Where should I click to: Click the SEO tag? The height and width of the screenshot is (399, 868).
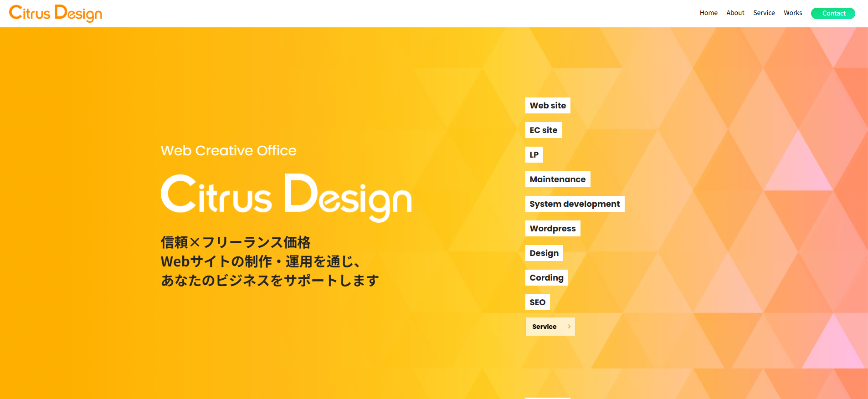[537, 302]
